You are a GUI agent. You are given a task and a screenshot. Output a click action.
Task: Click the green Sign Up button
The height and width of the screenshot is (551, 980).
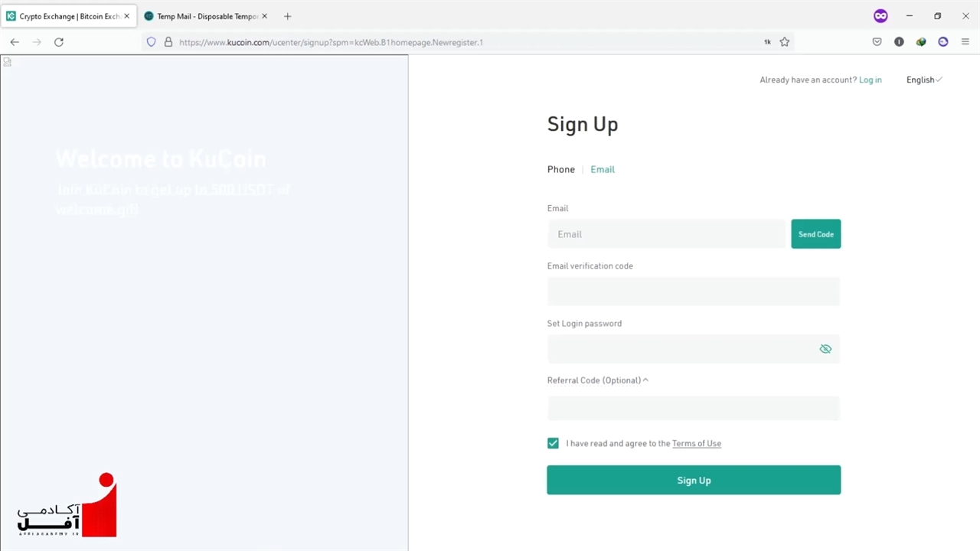[694, 480]
